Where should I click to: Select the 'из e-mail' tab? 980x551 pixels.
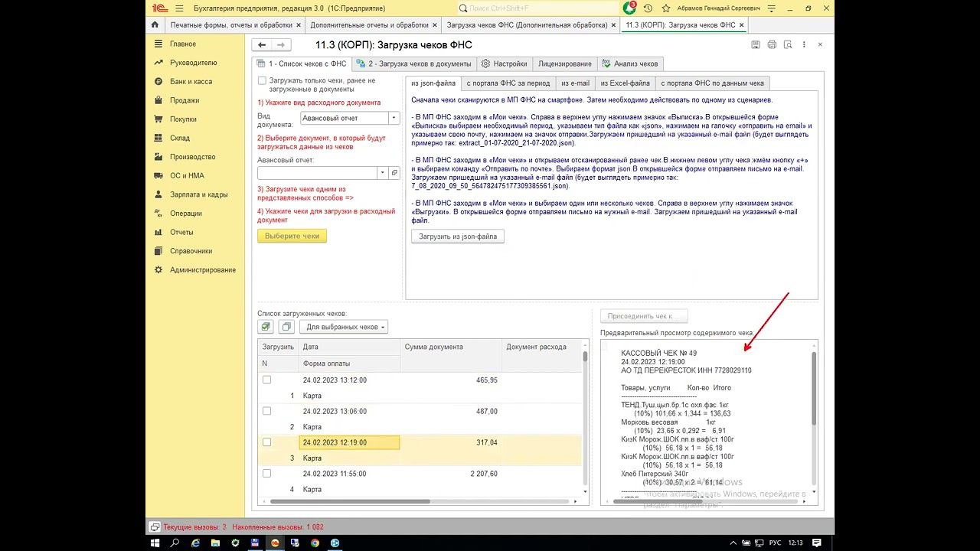click(575, 83)
